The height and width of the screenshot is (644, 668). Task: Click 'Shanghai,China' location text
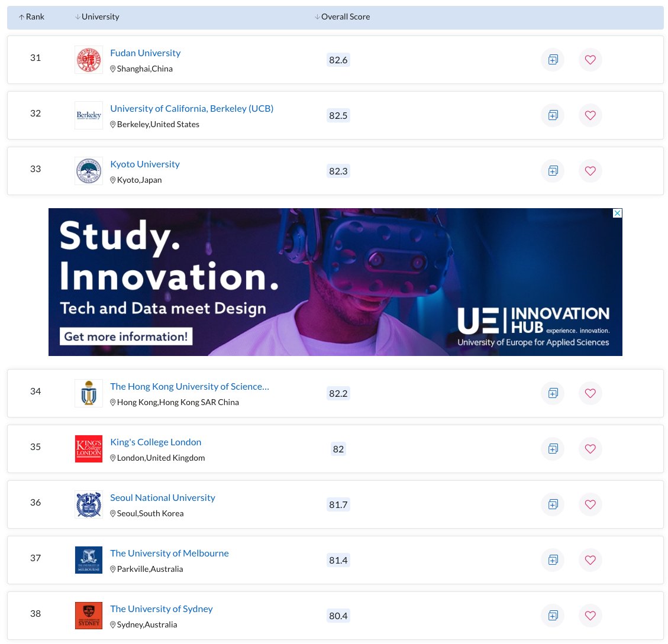145,69
